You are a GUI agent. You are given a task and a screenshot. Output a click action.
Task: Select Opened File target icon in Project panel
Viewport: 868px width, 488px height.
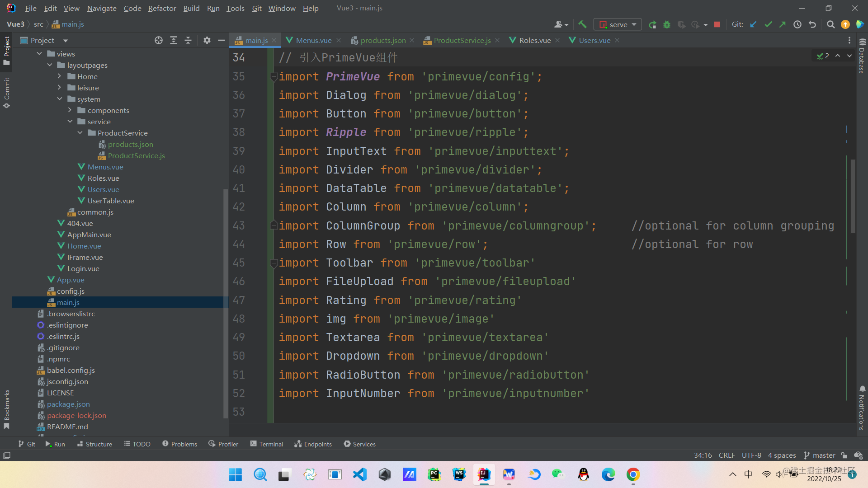click(159, 40)
